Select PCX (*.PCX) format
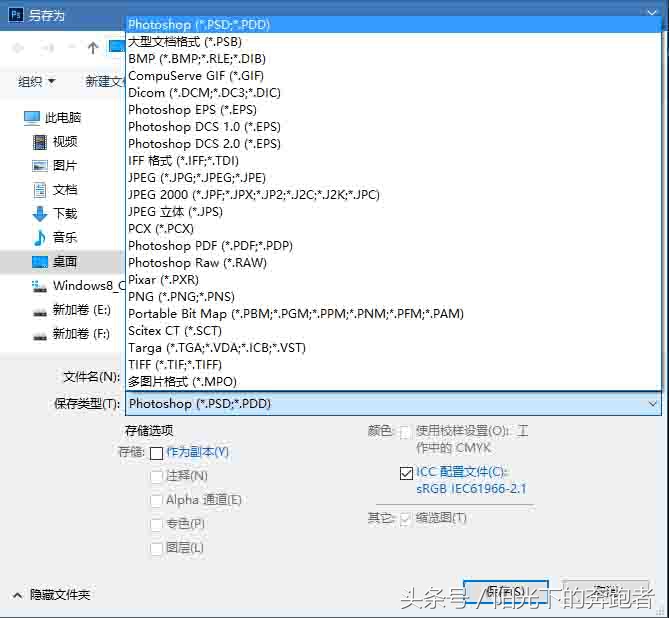This screenshot has width=669, height=618. tap(393, 229)
